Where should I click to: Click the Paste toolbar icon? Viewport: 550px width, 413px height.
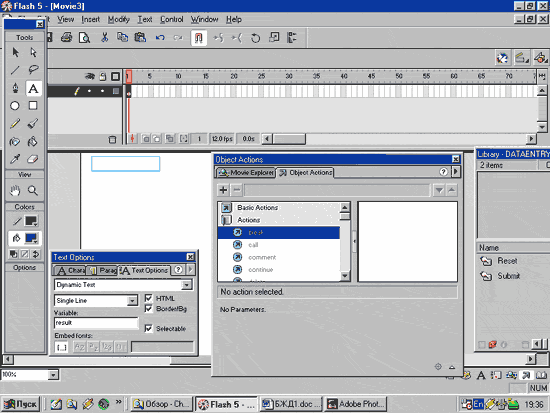(140, 37)
